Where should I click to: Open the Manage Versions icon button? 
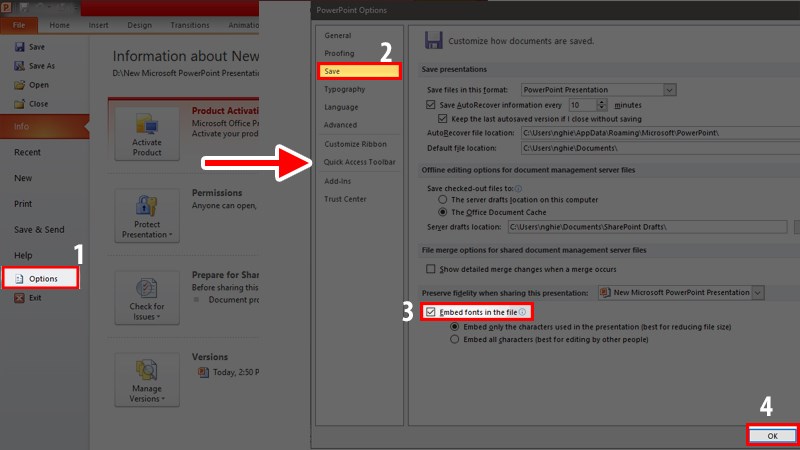(x=147, y=380)
